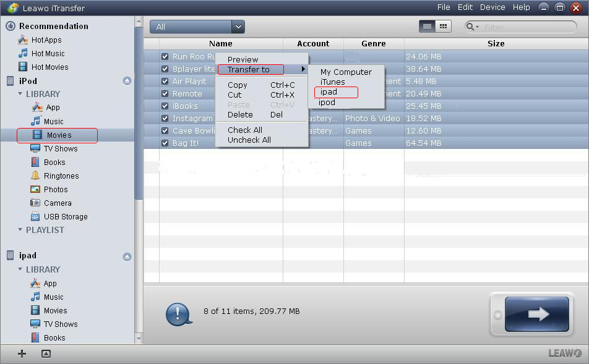
Task: Choose Preview from the context menu
Action: (x=243, y=59)
